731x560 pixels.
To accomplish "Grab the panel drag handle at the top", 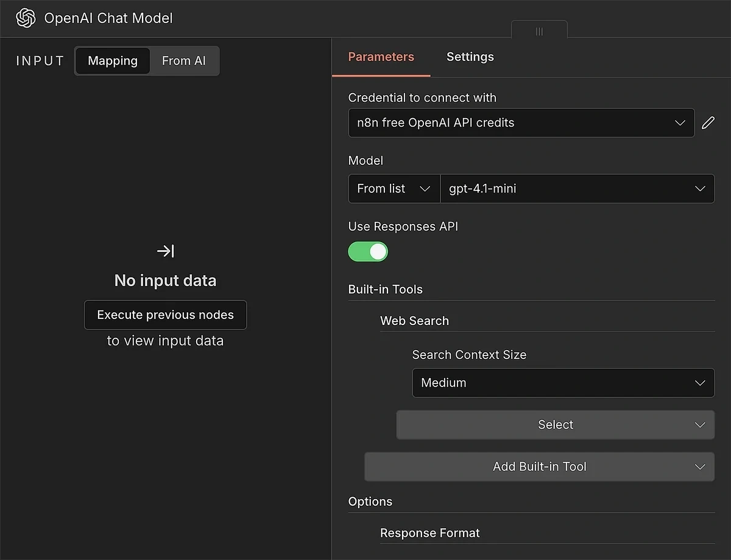I will pos(539,32).
